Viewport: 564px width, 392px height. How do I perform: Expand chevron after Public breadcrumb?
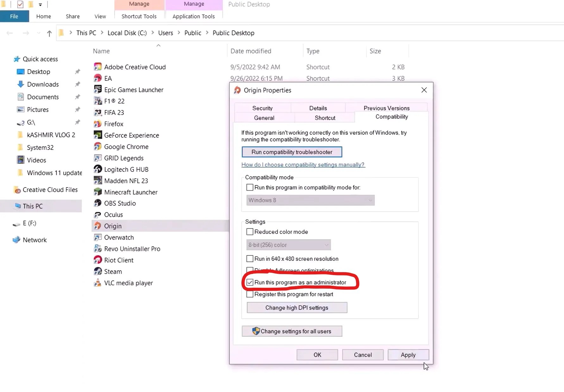[207, 33]
